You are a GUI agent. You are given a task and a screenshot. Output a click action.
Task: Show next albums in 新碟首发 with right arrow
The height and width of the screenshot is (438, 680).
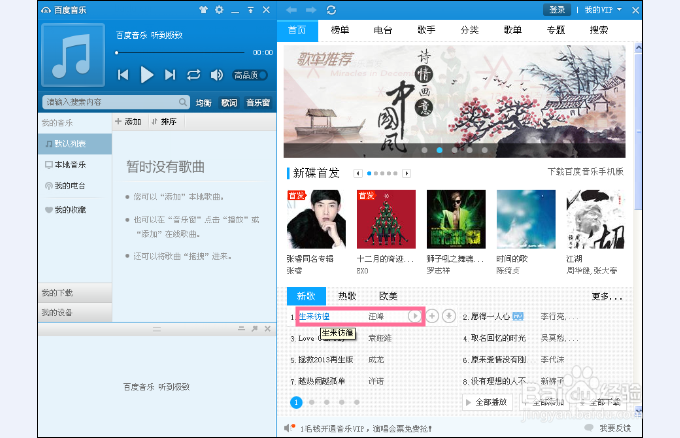[x=406, y=173]
